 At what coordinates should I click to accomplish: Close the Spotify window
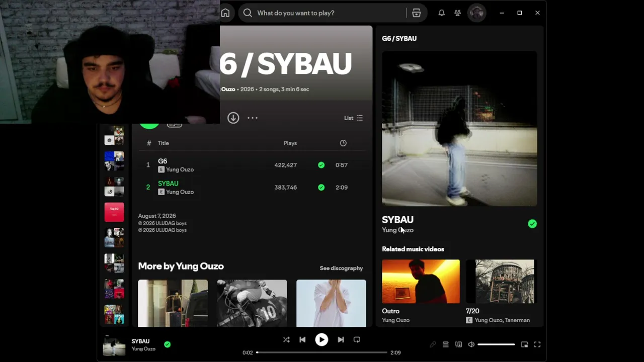pyautogui.click(x=537, y=13)
